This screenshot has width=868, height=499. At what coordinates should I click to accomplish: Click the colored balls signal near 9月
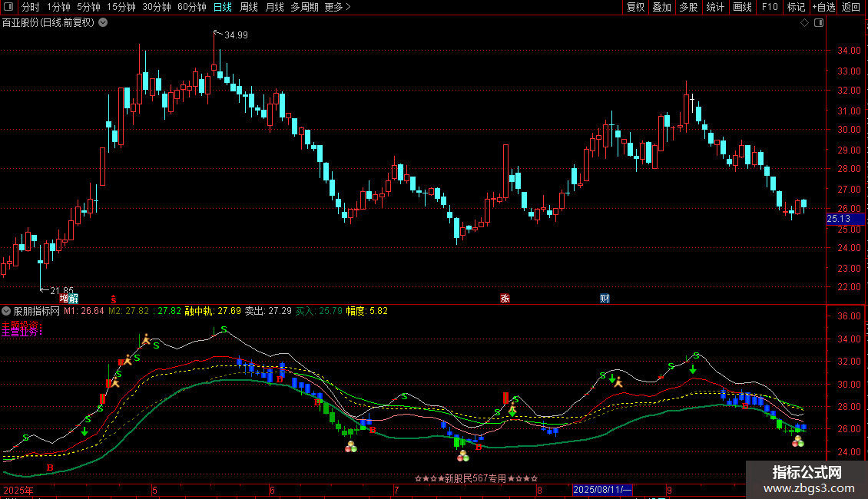coord(797,441)
